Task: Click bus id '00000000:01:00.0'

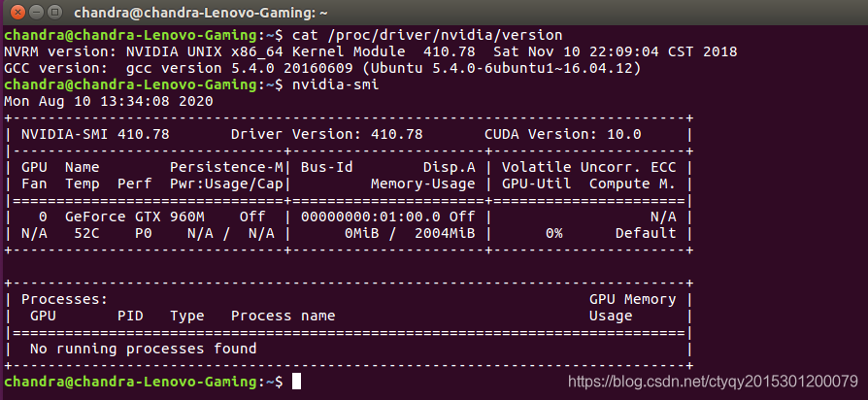Action: (x=370, y=217)
